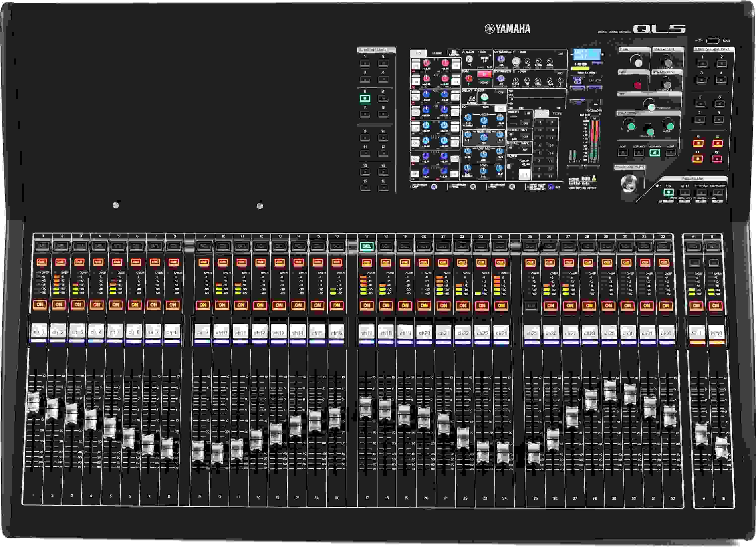Tap the HPF frequency knob on screen
756x547 pixels.
(485, 98)
